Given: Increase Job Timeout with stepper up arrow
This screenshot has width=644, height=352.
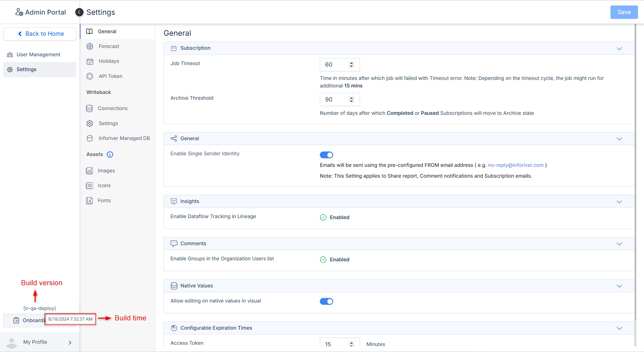Looking at the screenshot, I should 351,63.
